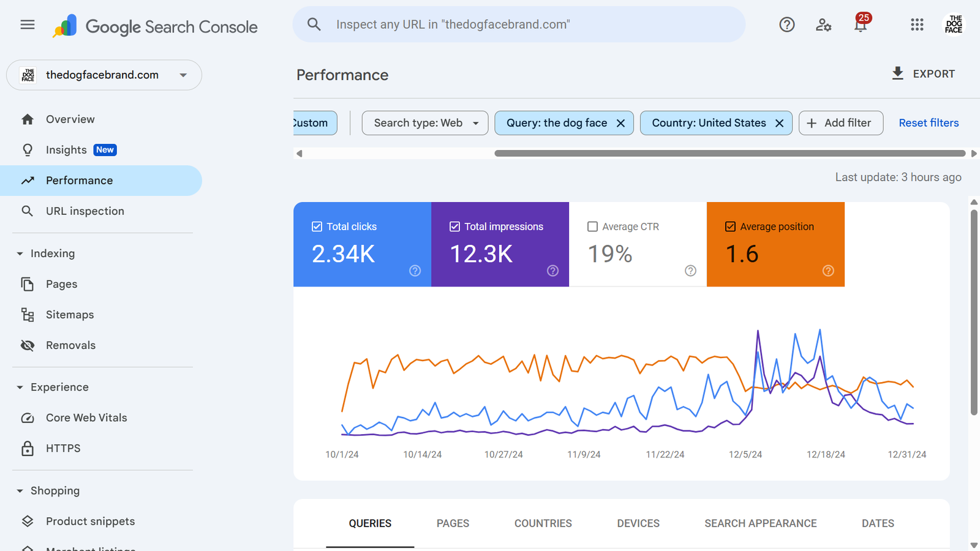Switch to the PAGES tab
The height and width of the screenshot is (551, 980).
tap(453, 523)
